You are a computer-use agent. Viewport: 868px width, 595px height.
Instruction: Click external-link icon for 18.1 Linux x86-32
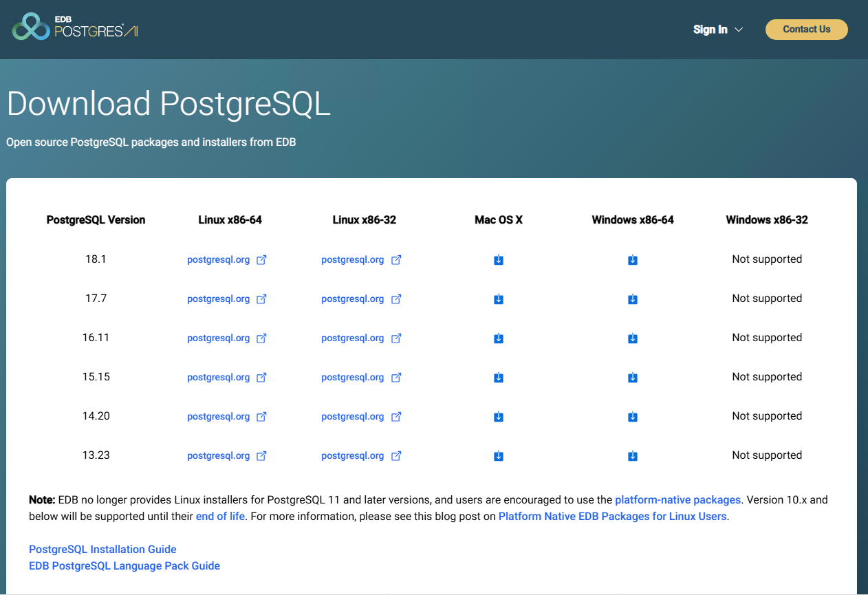(396, 260)
